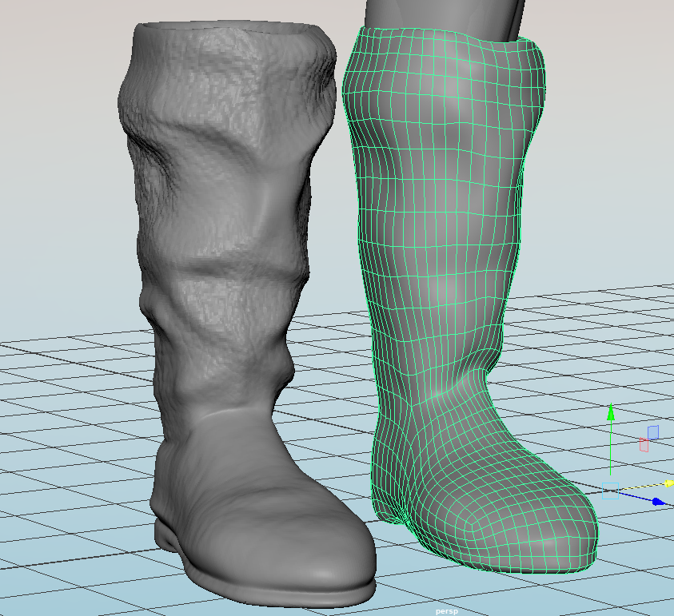Click the cyan center move manipulator square
This screenshot has width=674, height=616.
[610, 491]
